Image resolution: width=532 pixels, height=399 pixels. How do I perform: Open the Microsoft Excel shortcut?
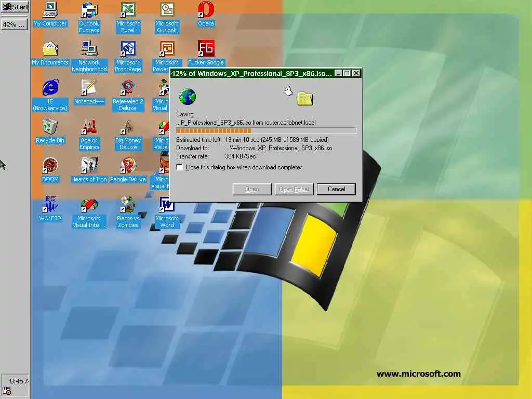pyautogui.click(x=128, y=18)
